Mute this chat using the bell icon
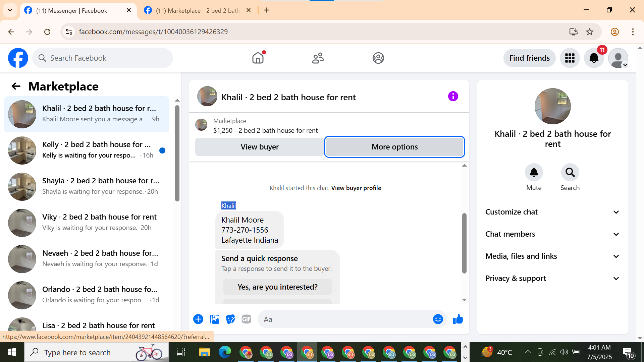This screenshot has height=362, width=644. coord(534,172)
